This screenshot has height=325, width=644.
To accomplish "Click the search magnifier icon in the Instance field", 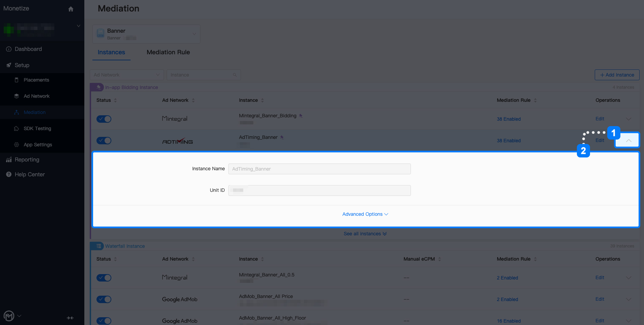I will [235, 75].
